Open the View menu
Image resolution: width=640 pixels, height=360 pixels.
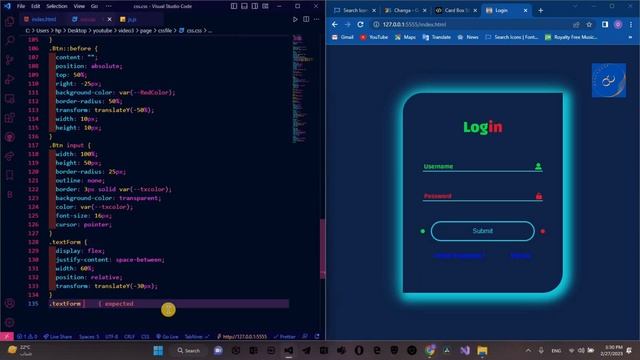(x=79, y=6)
